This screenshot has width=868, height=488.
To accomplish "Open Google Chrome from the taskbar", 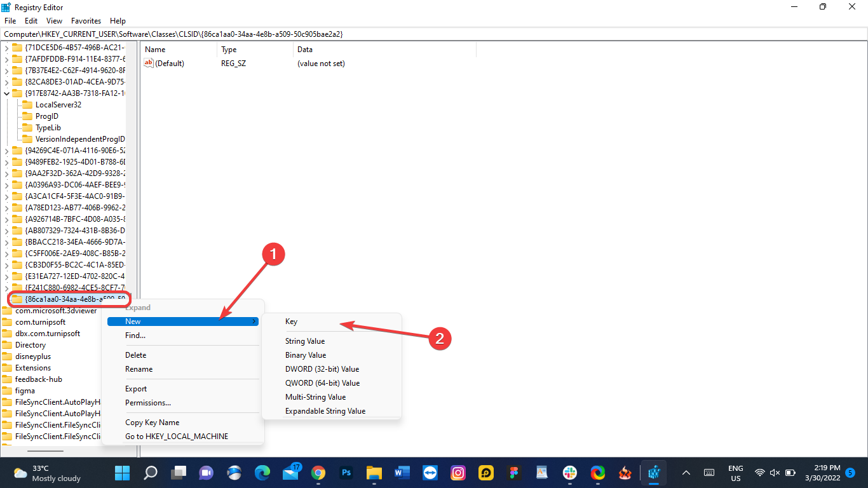I will (318, 473).
